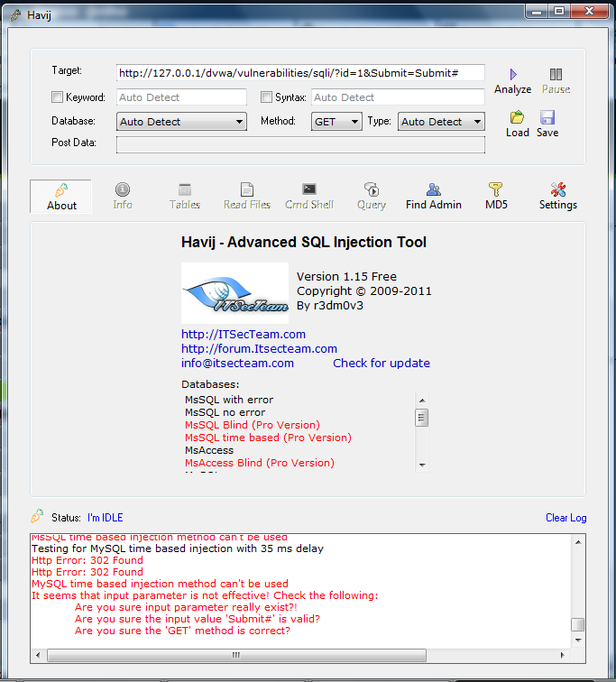Click the Load text label
Screen dimensions: 616x682
click(518, 133)
